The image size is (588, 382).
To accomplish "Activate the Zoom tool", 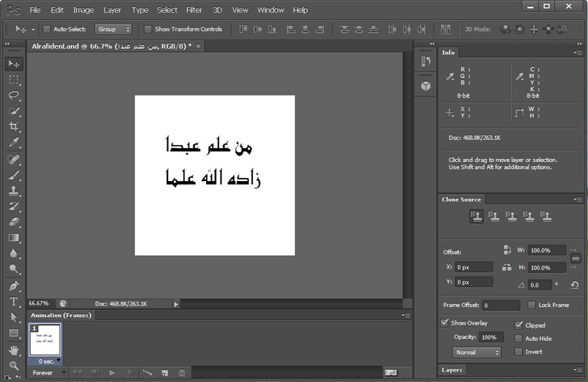I will point(14,366).
